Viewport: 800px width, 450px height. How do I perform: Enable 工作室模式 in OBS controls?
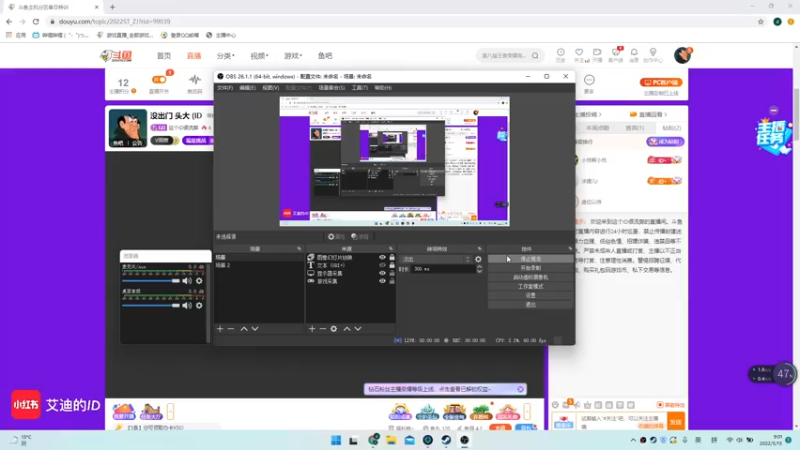531,287
